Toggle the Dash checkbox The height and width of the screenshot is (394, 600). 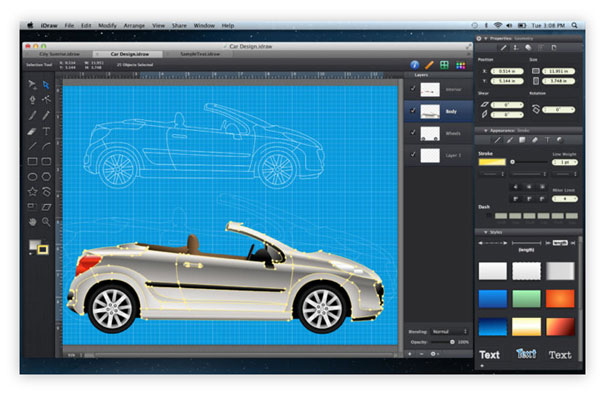click(489, 216)
